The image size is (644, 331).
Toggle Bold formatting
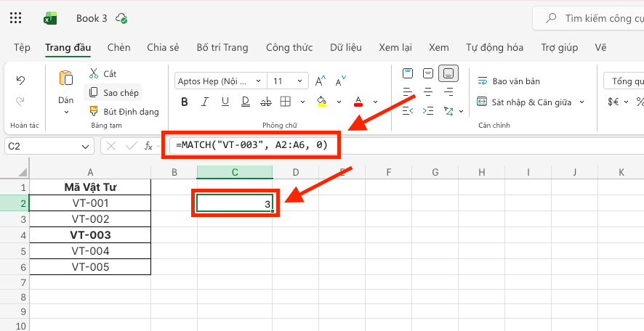[x=184, y=101]
